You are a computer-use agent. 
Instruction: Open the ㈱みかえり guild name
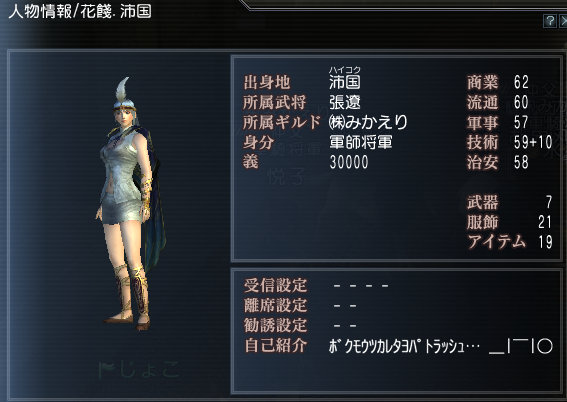point(368,122)
